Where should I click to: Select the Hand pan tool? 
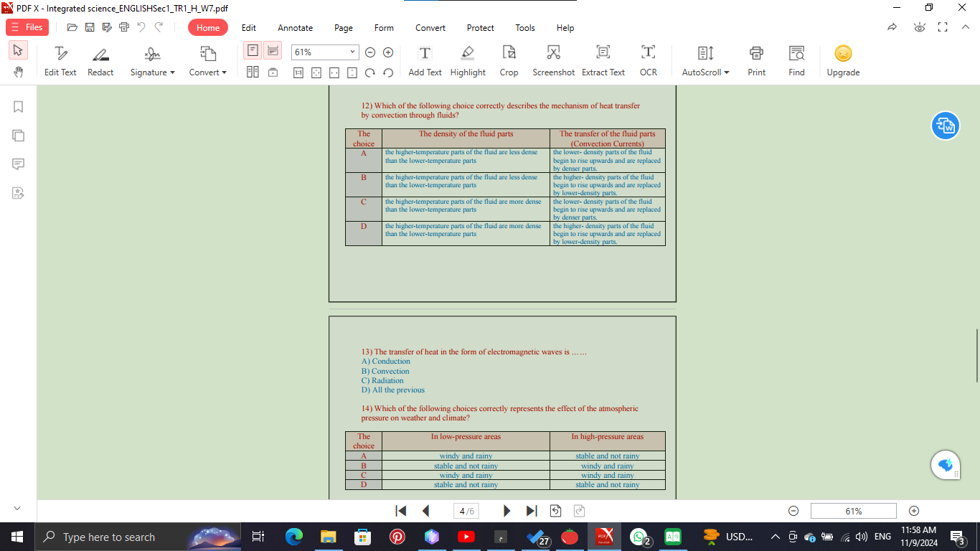tap(18, 72)
